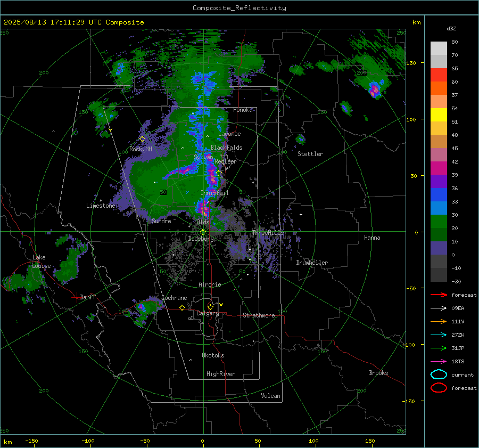Click the magenta 42 dBZ color swatch
Viewport: 479px width, 448px height.
tap(439, 168)
